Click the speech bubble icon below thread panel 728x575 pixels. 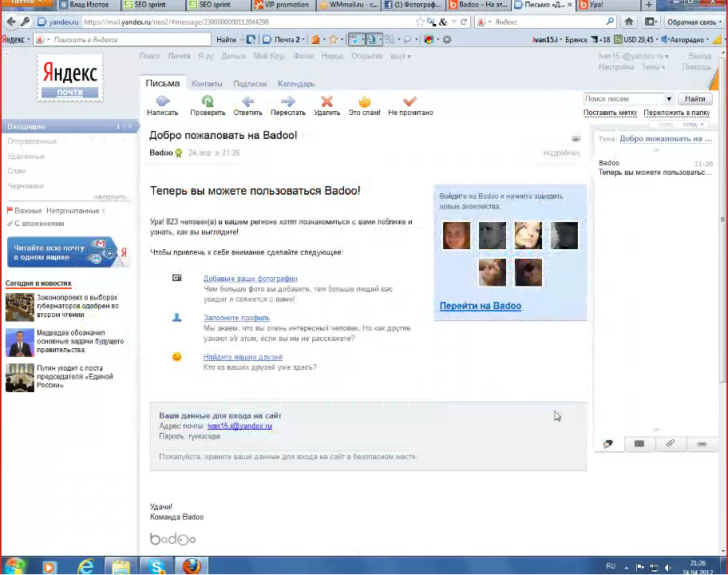pyautogui.click(x=607, y=444)
